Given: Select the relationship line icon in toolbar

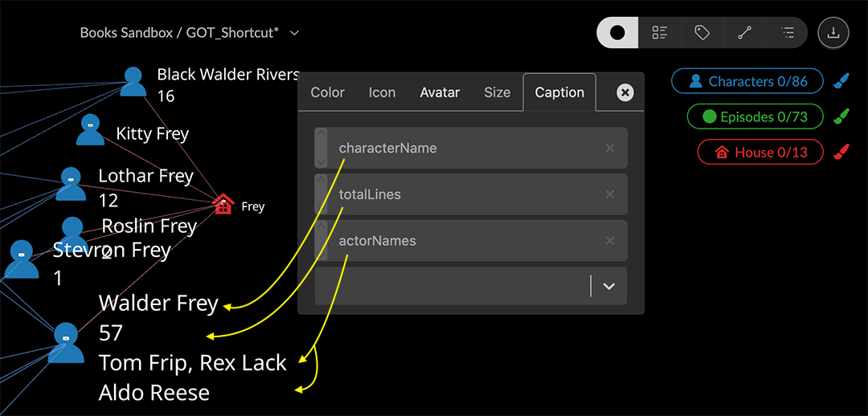Looking at the screenshot, I should tap(744, 33).
